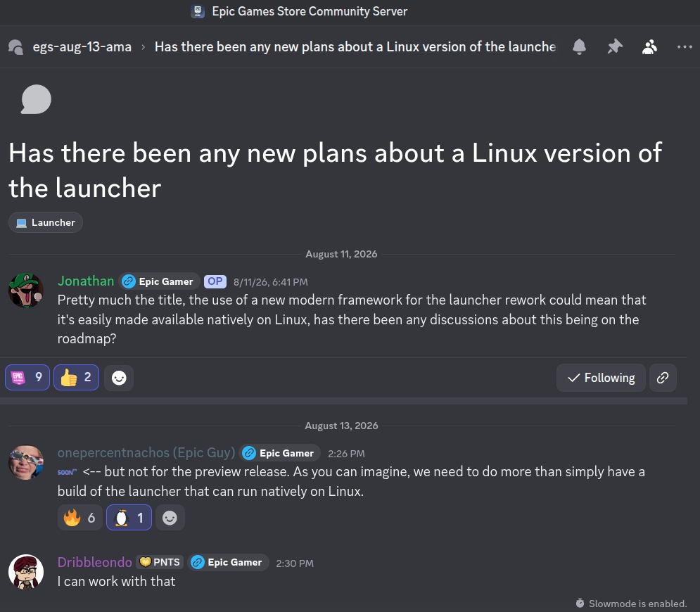The image size is (700, 612).
Task: Click the PNTS server tag badge
Action: 160,562
